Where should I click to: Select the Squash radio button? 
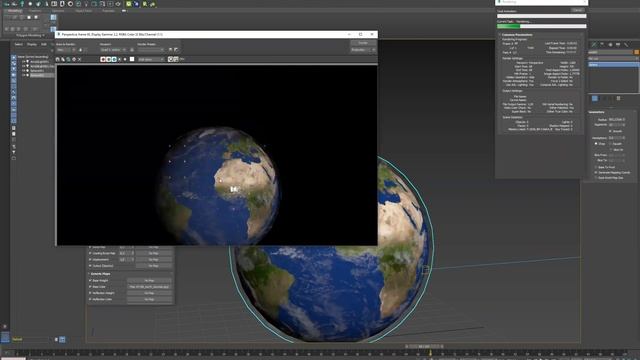[x=611, y=144]
